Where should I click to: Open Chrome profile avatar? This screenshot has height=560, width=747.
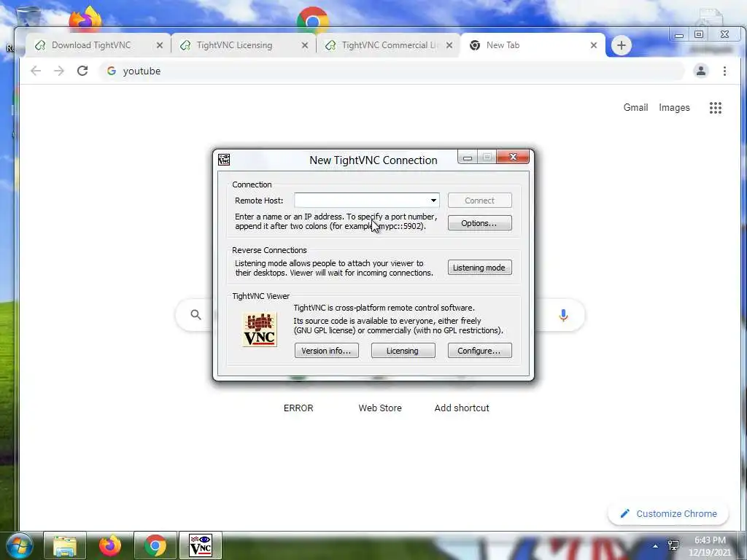click(x=701, y=71)
